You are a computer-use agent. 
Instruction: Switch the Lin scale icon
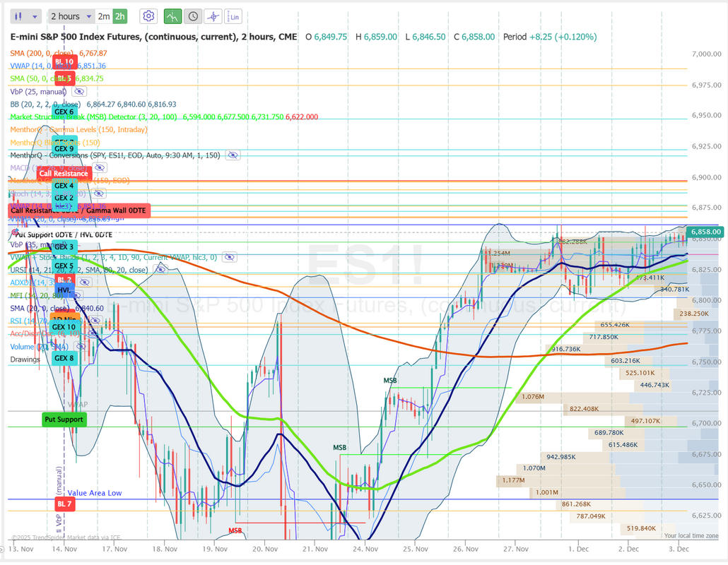pos(234,16)
